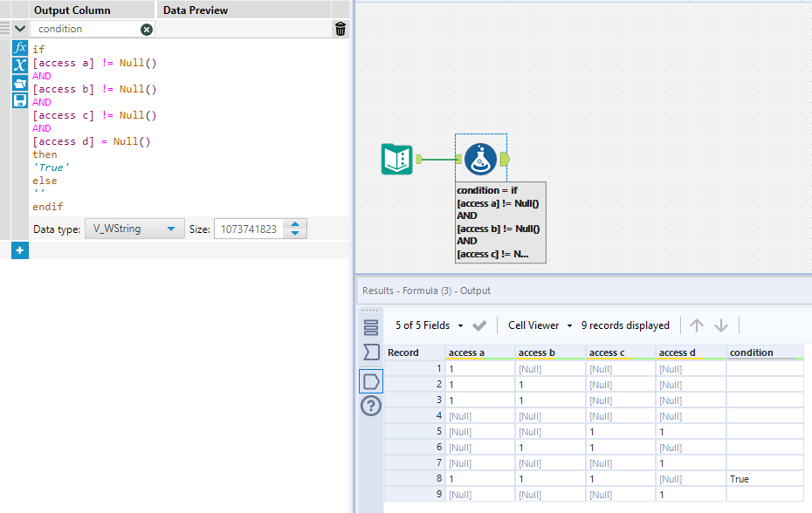Show the Results metadata view icon

[370, 327]
